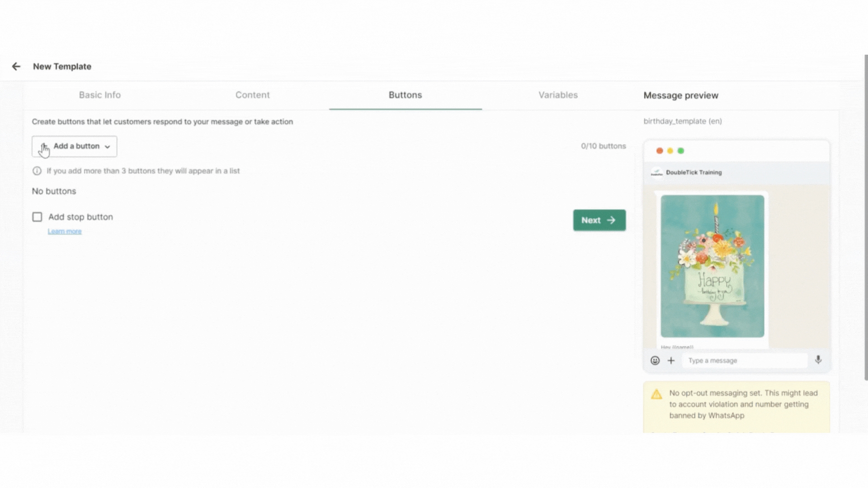Click the DoubleTick Training avatar logo
The width and height of the screenshot is (868, 488).
[x=656, y=173]
